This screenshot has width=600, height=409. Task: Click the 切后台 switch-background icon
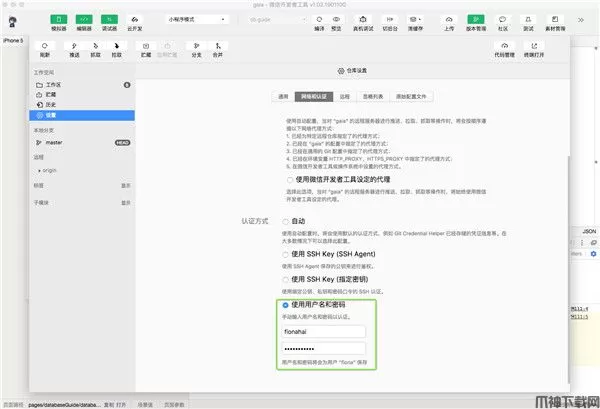click(x=390, y=19)
